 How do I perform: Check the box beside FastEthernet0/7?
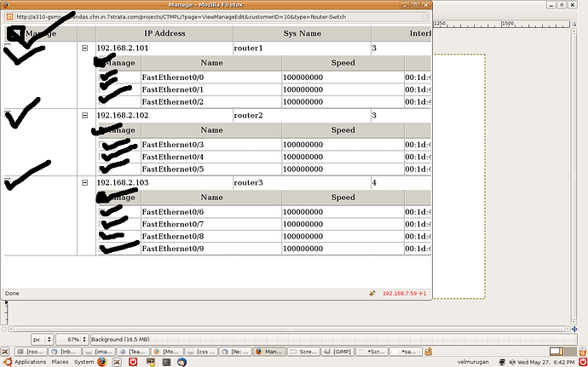click(101, 224)
